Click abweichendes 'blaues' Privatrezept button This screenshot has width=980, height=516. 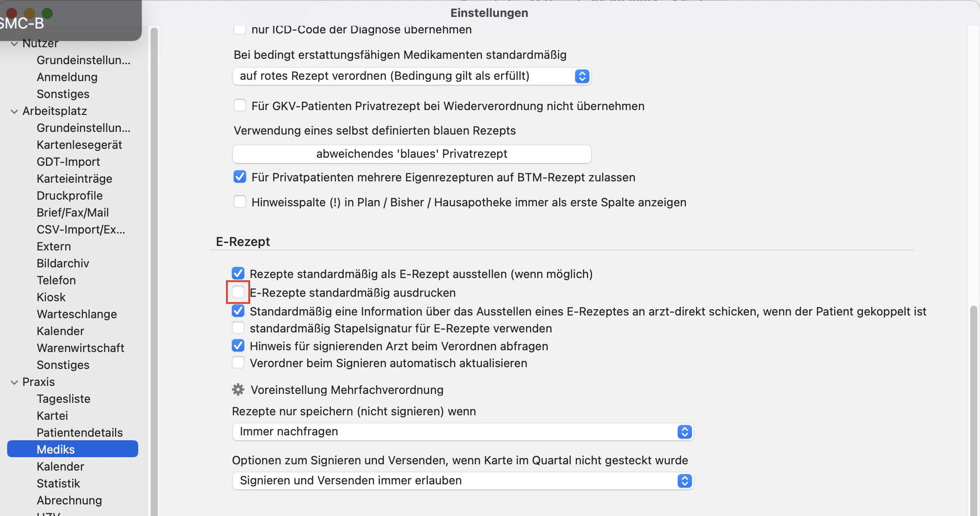point(412,154)
